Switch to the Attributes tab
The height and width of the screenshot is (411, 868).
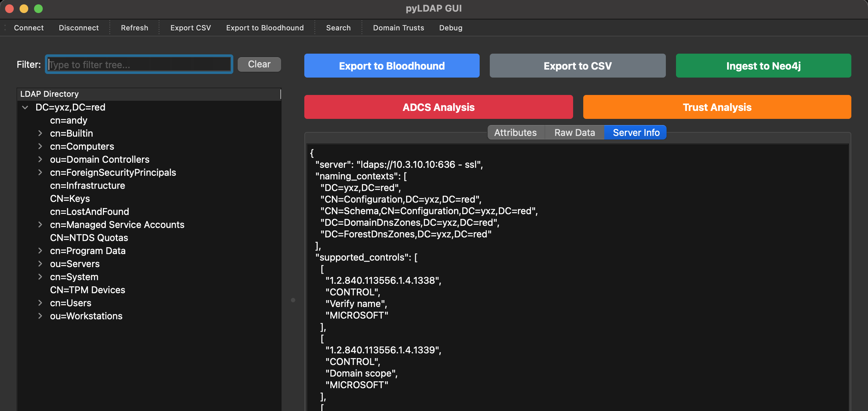click(x=516, y=133)
